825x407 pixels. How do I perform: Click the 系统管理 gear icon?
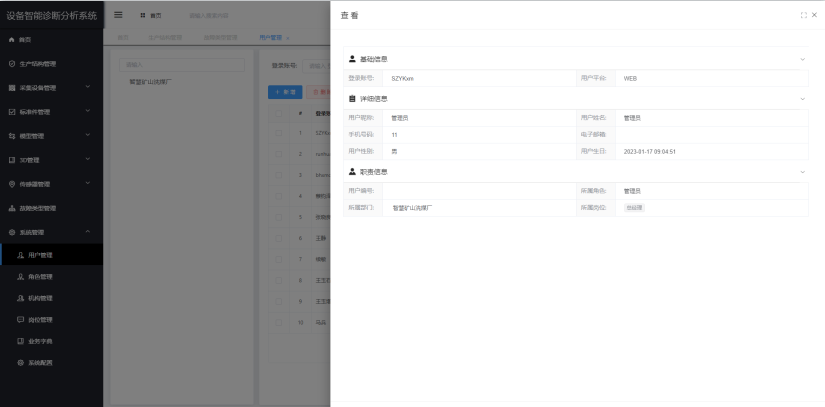12,232
